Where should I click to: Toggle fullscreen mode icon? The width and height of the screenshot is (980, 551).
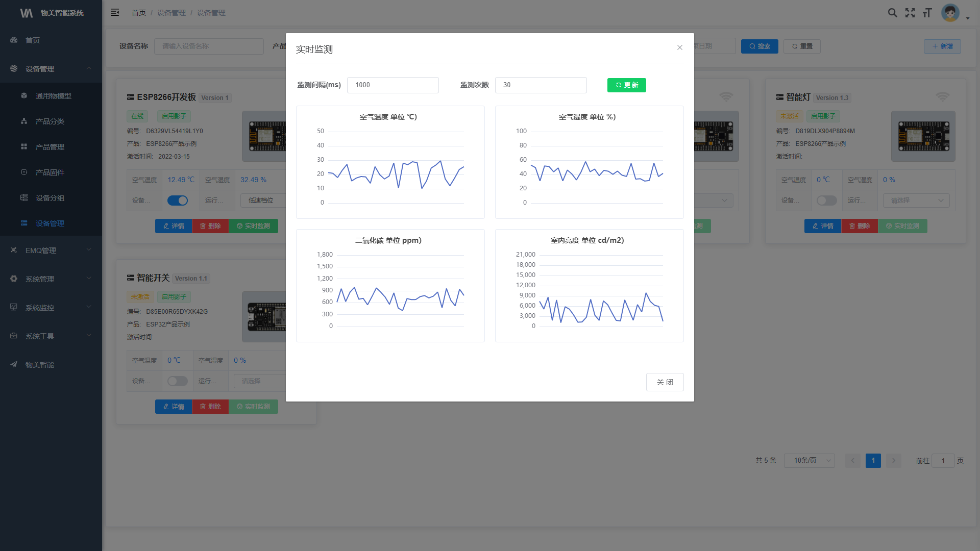point(910,13)
